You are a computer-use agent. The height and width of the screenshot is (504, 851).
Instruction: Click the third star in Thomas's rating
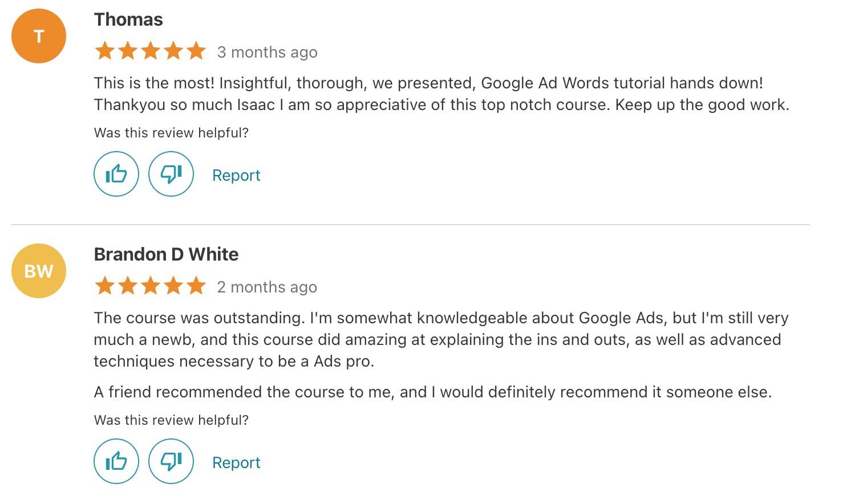151,51
